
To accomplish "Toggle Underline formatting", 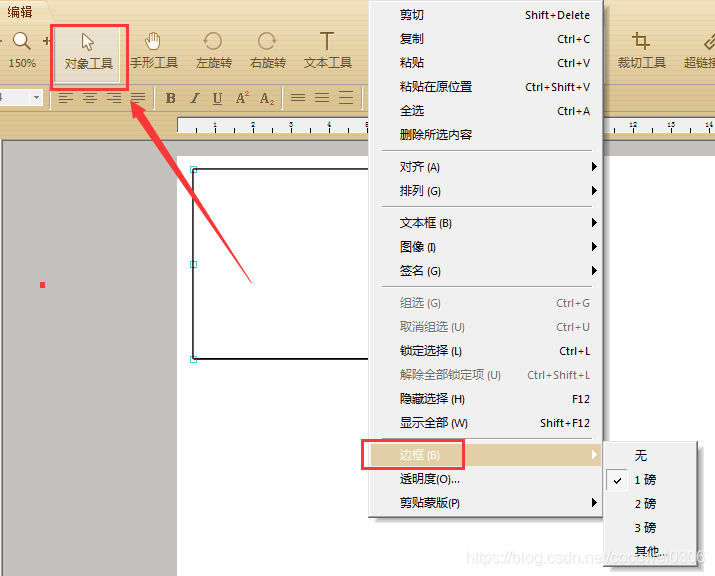I will [x=218, y=98].
